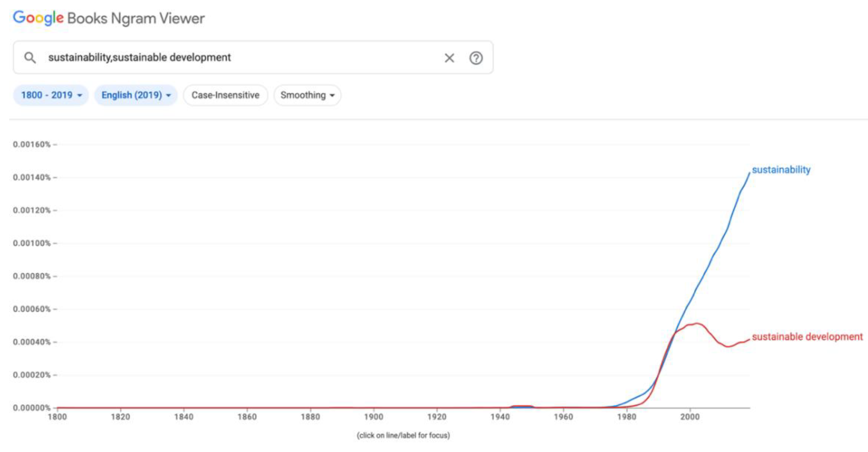The image size is (868, 452).
Task: Toggle the Case-Insensitive option
Action: click(x=225, y=95)
